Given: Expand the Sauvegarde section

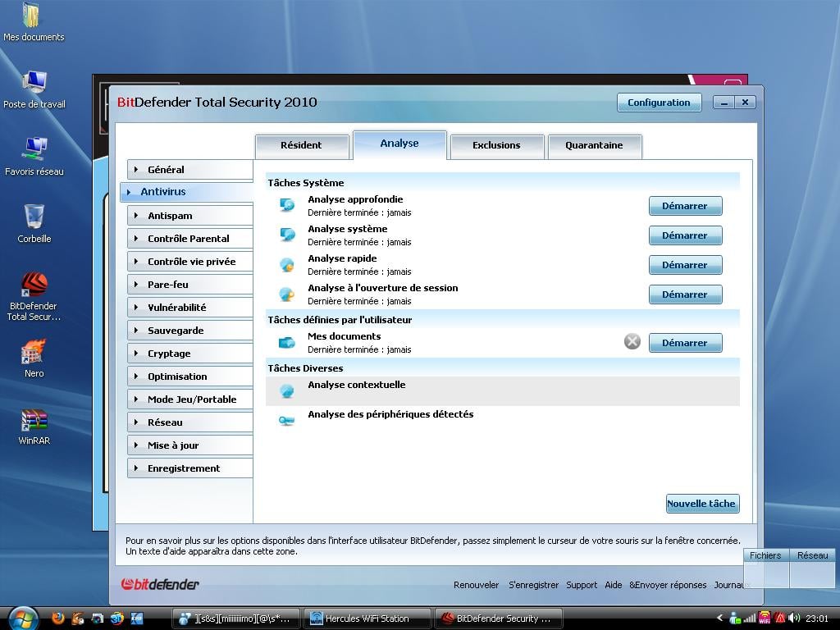Looking at the screenshot, I should coord(189,331).
